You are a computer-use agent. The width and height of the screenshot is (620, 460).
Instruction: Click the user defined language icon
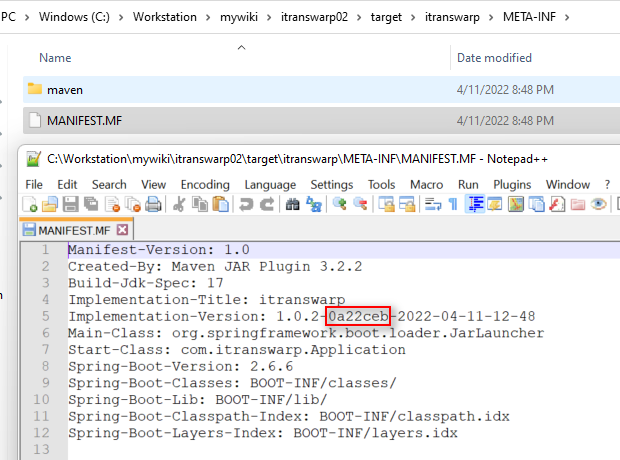(x=495, y=204)
